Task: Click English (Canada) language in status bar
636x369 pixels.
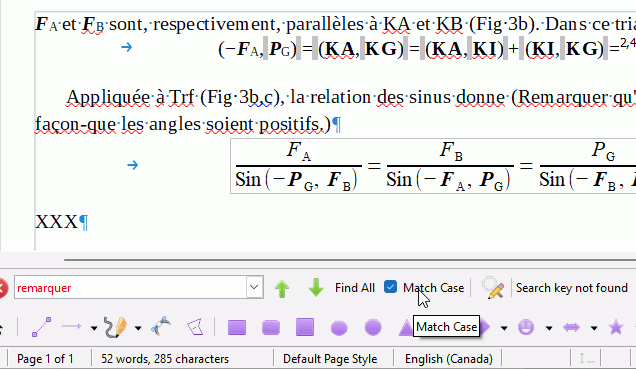Action: point(449,359)
